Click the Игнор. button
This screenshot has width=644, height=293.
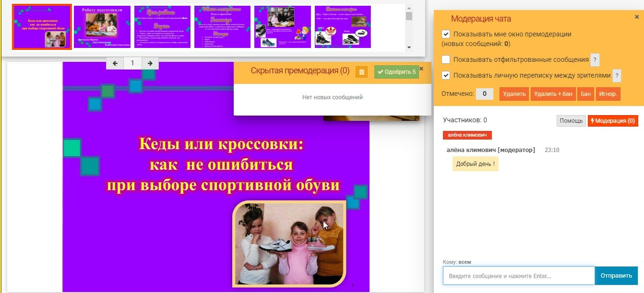[x=608, y=94]
